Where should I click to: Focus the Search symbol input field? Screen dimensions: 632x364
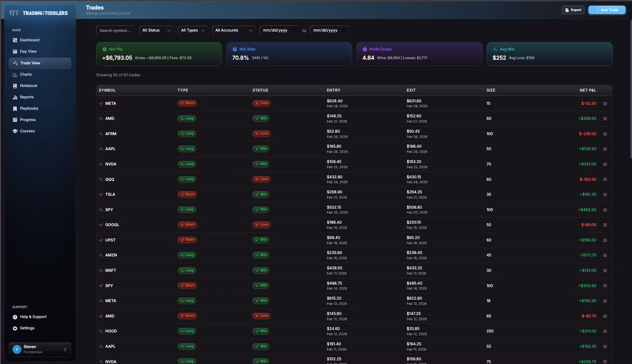click(115, 31)
